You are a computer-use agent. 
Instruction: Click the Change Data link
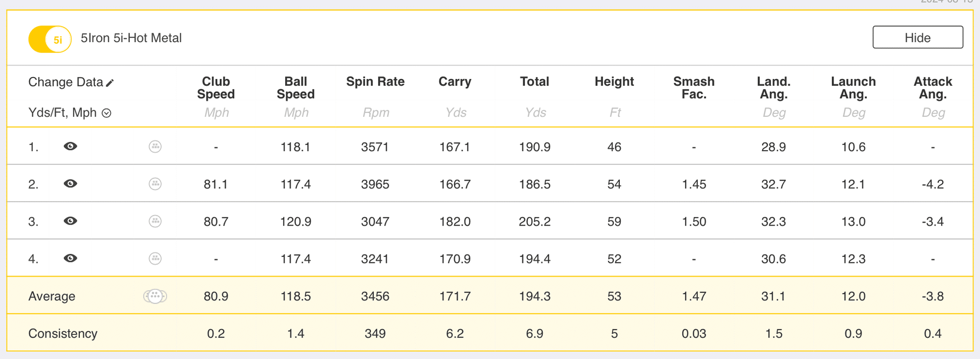click(x=66, y=82)
